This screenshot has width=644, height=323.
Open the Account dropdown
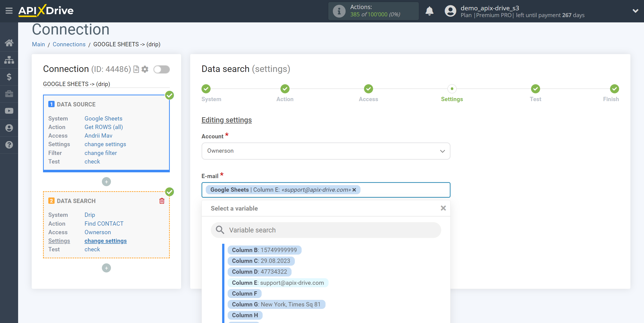pos(326,151)
